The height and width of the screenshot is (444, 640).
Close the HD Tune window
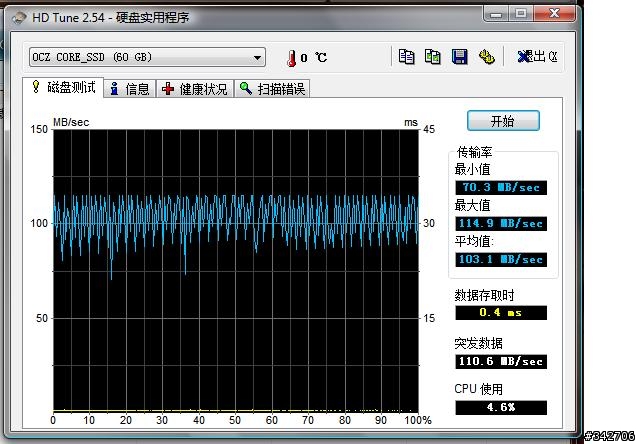tap(554, 14)
